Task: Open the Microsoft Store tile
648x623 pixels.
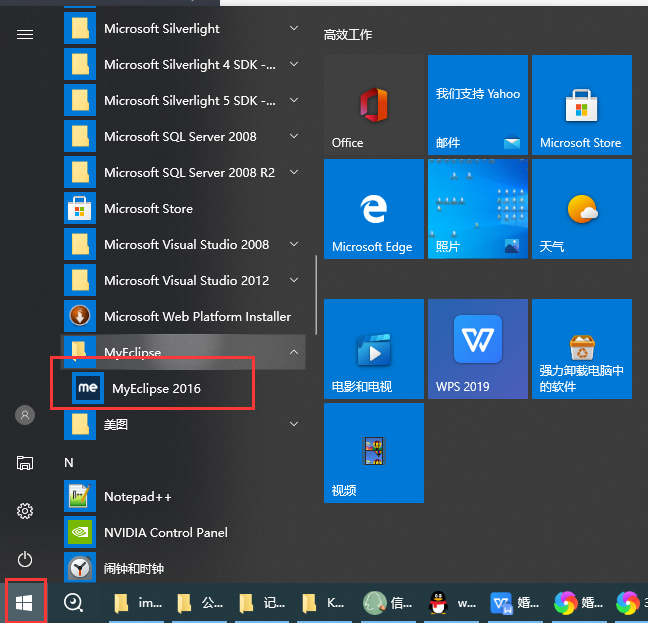Action: [x=582, y=105]
